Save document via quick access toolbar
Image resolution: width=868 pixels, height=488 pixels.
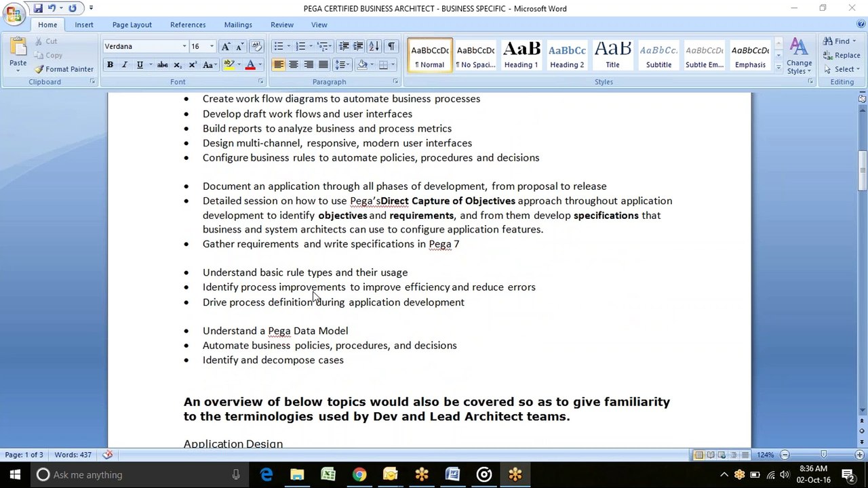tap(38, 8)
